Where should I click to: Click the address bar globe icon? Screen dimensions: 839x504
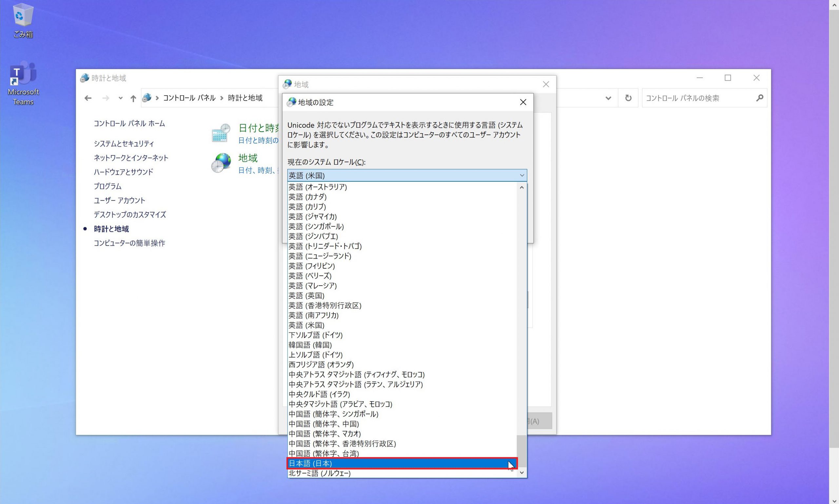click(x=147, y=98)
